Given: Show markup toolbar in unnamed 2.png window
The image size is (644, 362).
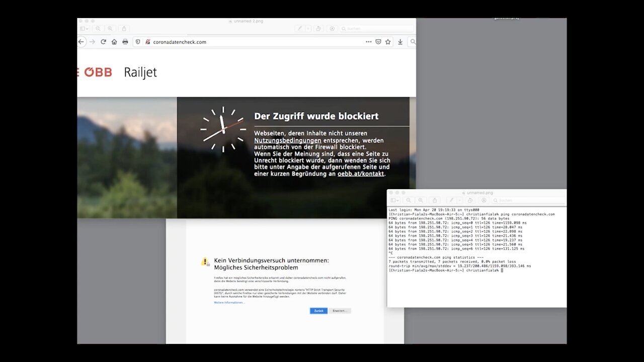Looking at the screenshot, I should (332, 29).
